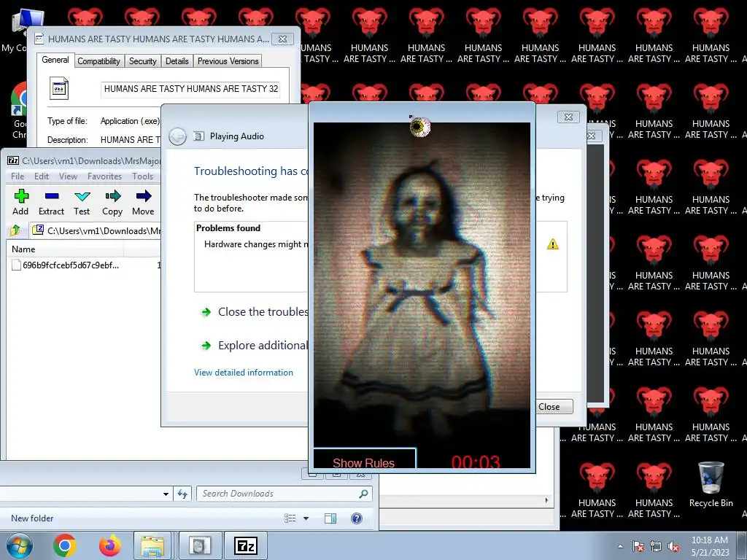The width and height of the screenshot is (747, 560).
Task: Open Windows Explorer from the taskbar
Action: click(152, 545)
